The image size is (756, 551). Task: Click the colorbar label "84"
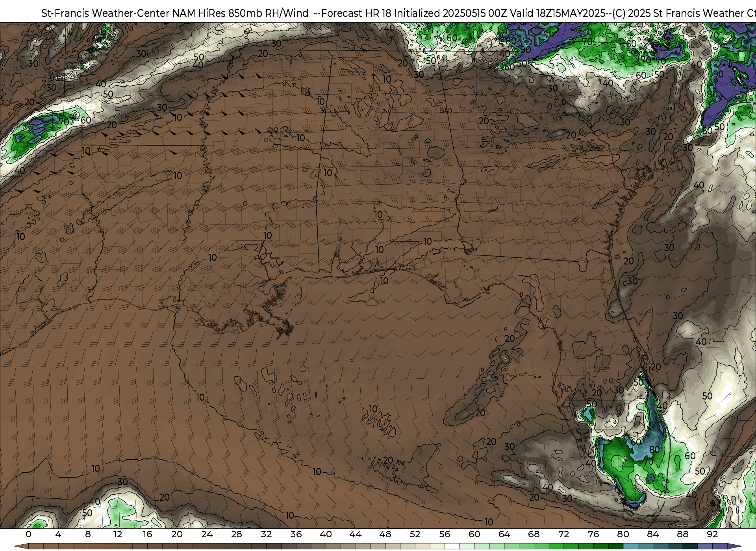[x=653, y=534]
